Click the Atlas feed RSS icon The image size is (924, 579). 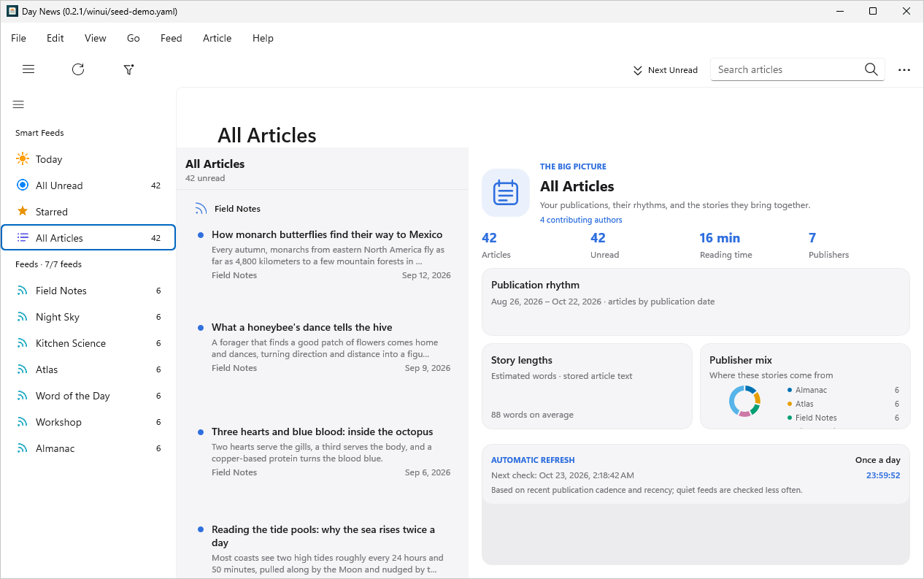23,369
